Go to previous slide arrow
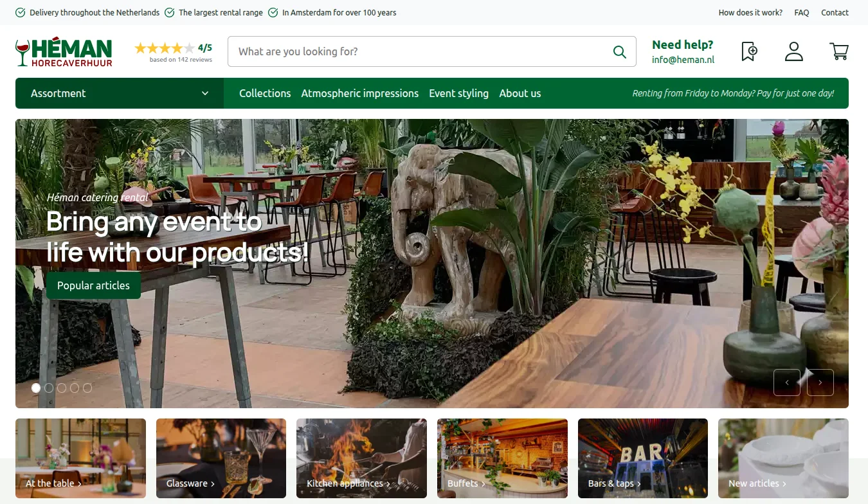Screen dimensions: 868x504 pyautogui.click(x=787, y=382)
